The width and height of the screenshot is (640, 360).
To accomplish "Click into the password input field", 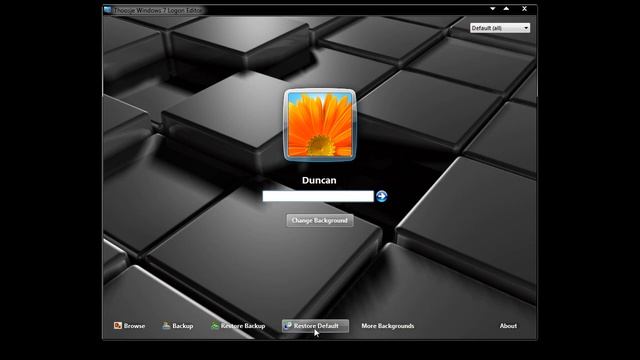I will 318,196.
